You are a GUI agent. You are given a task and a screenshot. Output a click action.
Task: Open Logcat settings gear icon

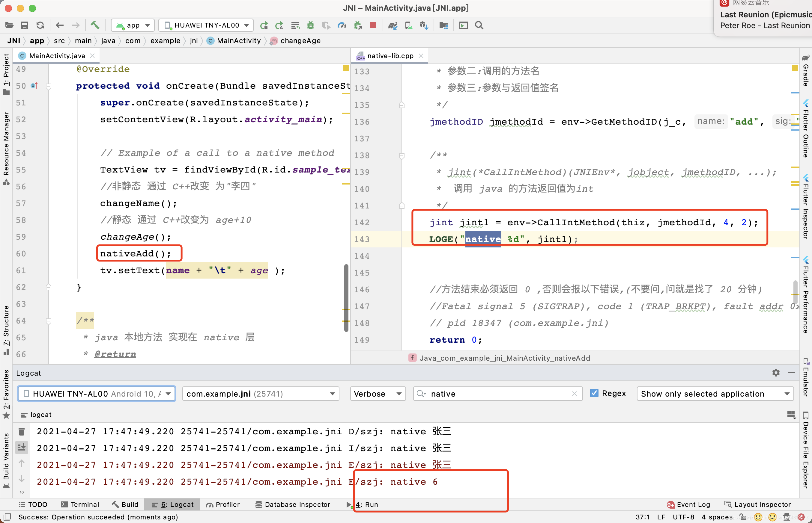point(776,373)
